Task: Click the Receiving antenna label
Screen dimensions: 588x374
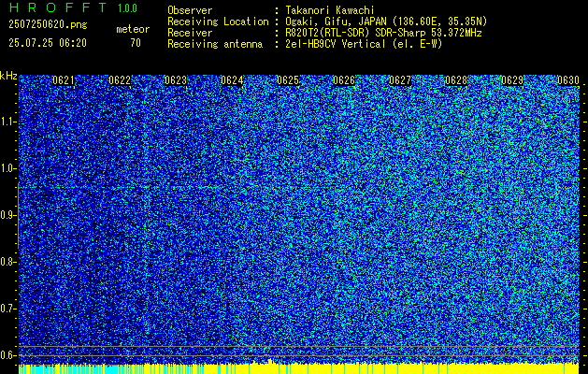Action: pos(215,44)
